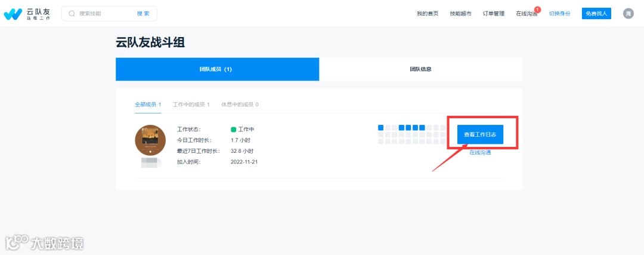Select the 工作中的成员 1 filter tab

coord(191,105)
